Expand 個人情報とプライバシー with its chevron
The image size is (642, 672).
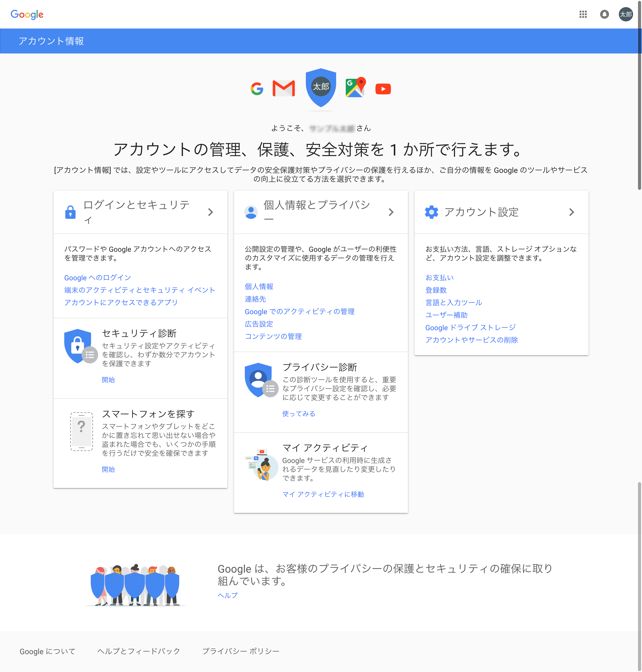(x=391, y=212)
